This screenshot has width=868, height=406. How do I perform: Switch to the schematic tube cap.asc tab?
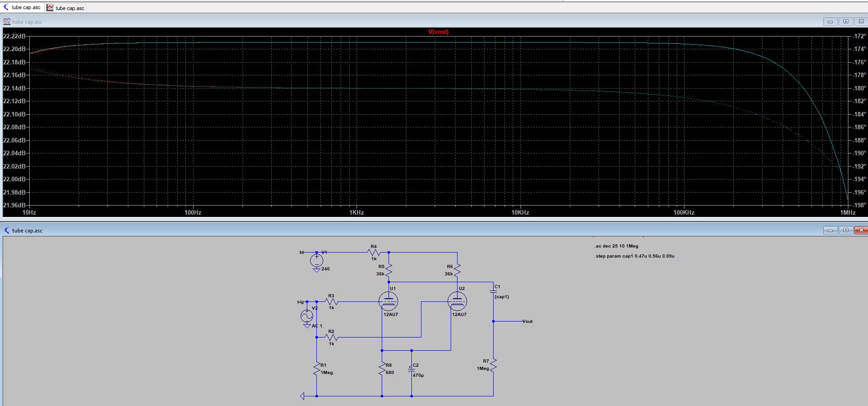(22, 7)
